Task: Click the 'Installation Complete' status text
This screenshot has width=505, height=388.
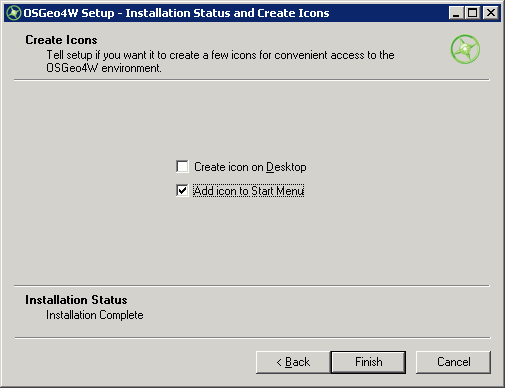Action: [x=95, y=315]
